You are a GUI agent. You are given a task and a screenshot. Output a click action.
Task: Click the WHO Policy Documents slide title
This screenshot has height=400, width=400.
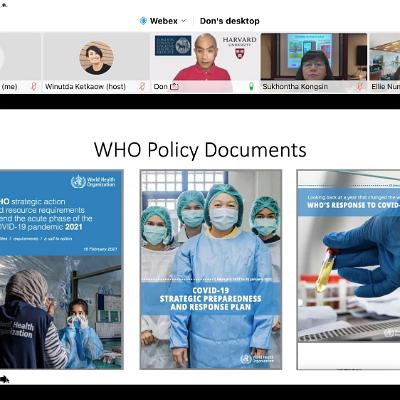tap(200, 150)
